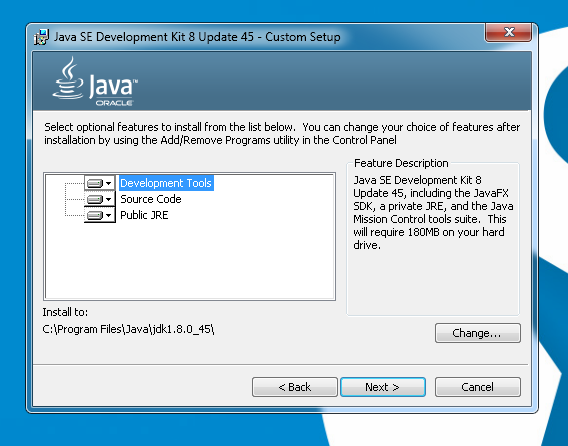This screenshot has height=446, width=568.
Task: Open Development Tools feature drive dropdown
Action: [100, 183]
